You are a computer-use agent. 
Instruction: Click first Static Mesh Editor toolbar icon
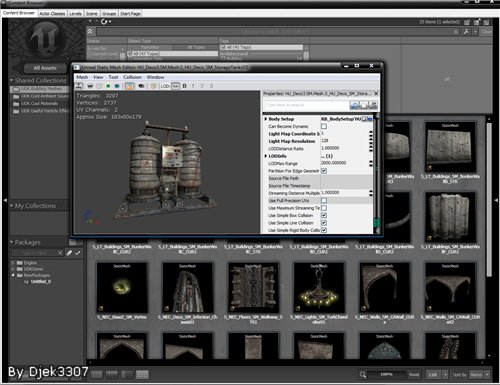click(79, 86)
